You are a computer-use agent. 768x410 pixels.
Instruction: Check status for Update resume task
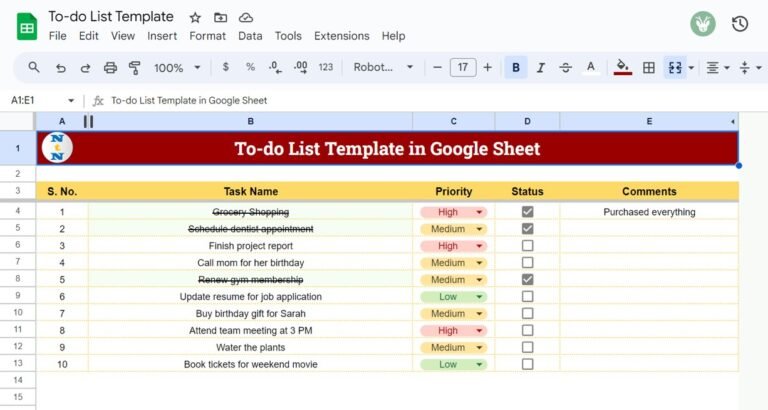[527, 296]
